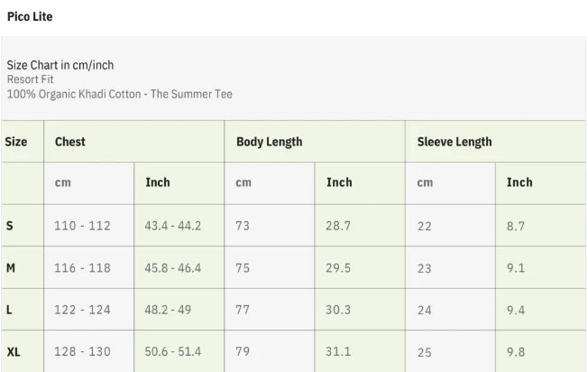
Task: Select the 77 body length cm cell
Action: point(243,310)
